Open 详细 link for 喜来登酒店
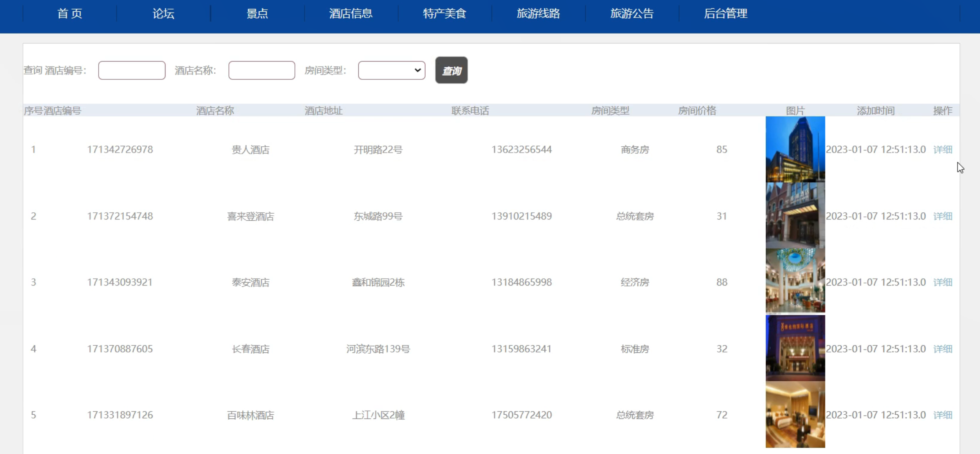The image size is (980, 454). pos(942,216)
